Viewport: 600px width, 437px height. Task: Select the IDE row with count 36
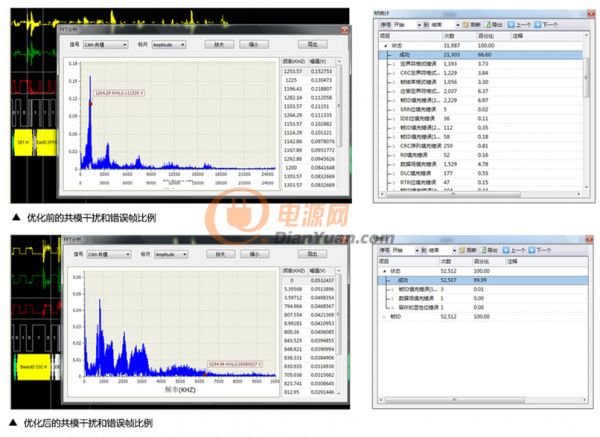coord(481,119)
